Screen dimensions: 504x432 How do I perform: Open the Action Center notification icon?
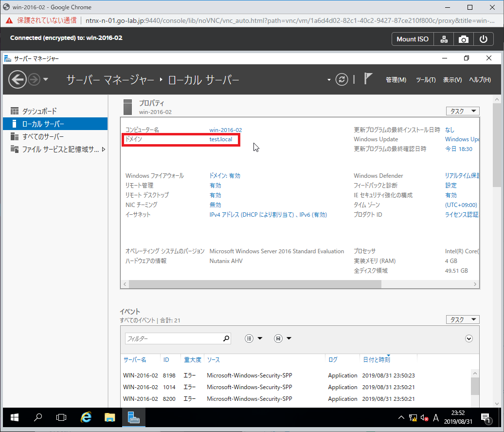click(x=486, y=418)
